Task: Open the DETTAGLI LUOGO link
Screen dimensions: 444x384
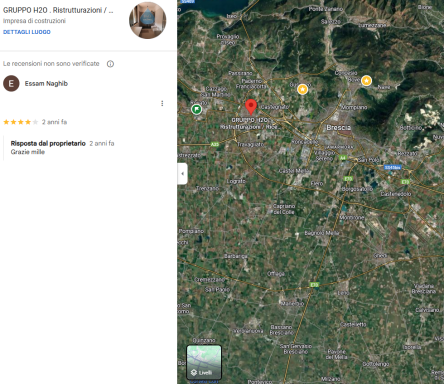Action: (x=27, y=32)
